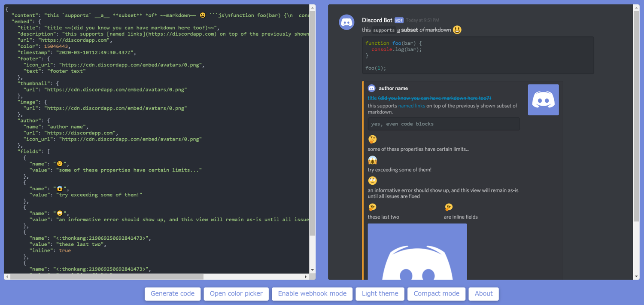Click the thinking face emoji field name
644x305 pixels.
click(x=372, y=139)
